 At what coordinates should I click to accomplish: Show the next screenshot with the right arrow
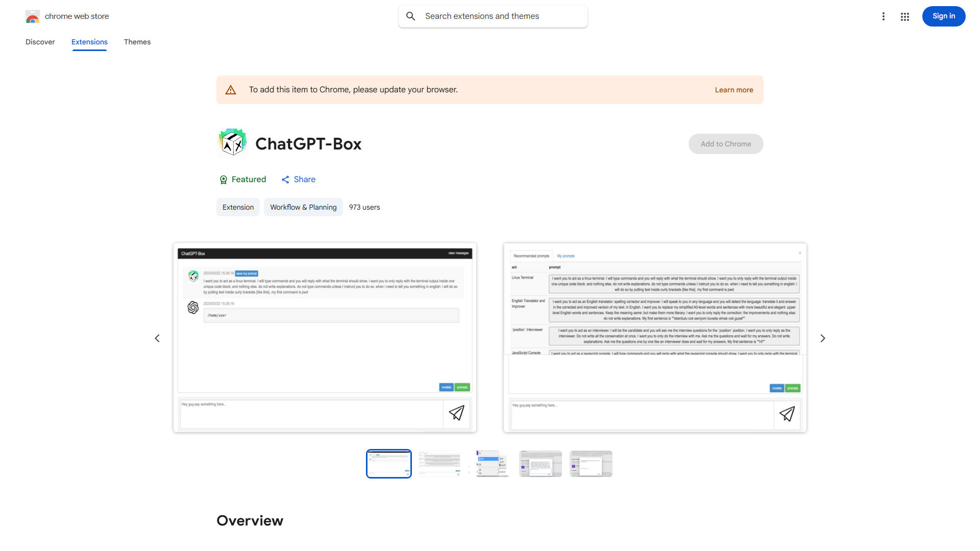click(x=823, y=338)
